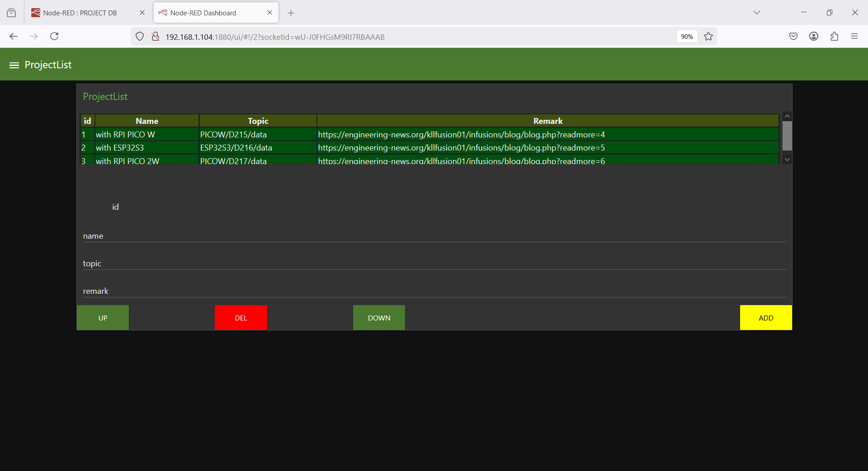
Task: Click the table scrollbar up arrow
Action: point(787,116)
